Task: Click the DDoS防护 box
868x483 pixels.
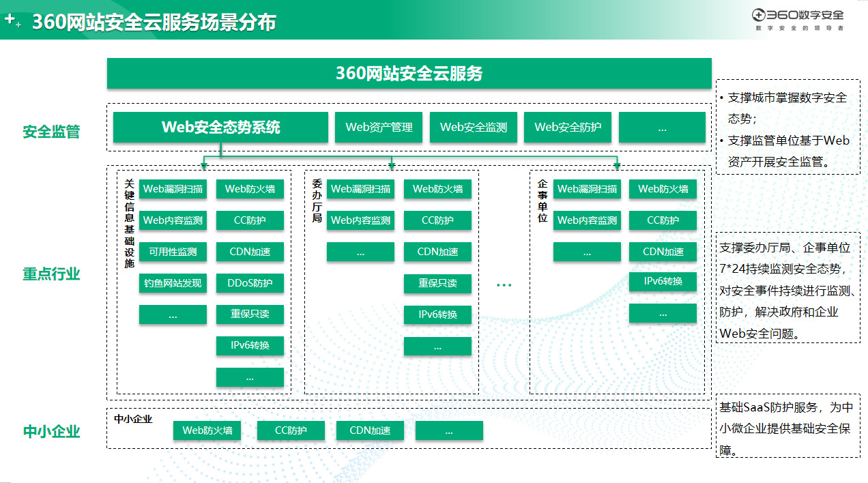Action: pos(250,283)
